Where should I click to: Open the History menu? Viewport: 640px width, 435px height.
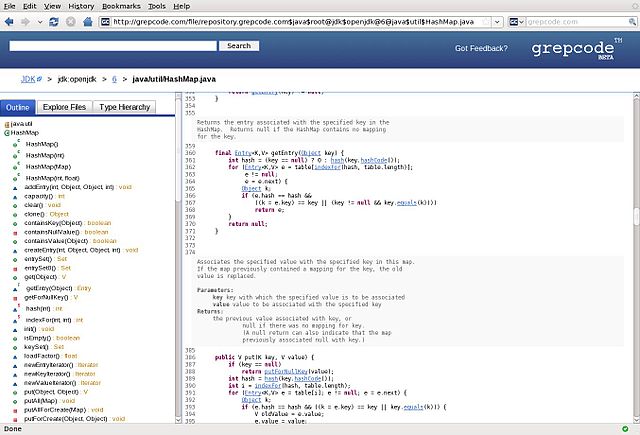tap(82, 6)
